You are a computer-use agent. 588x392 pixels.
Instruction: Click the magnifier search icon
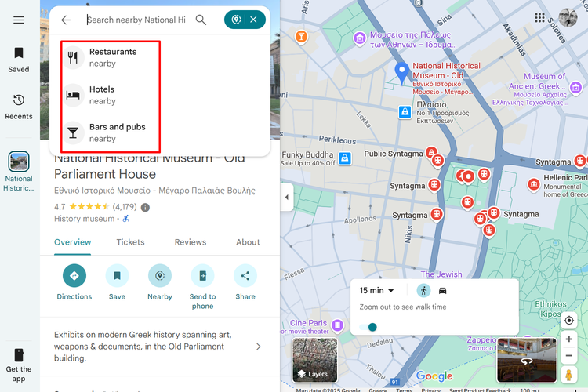point(201,20)
